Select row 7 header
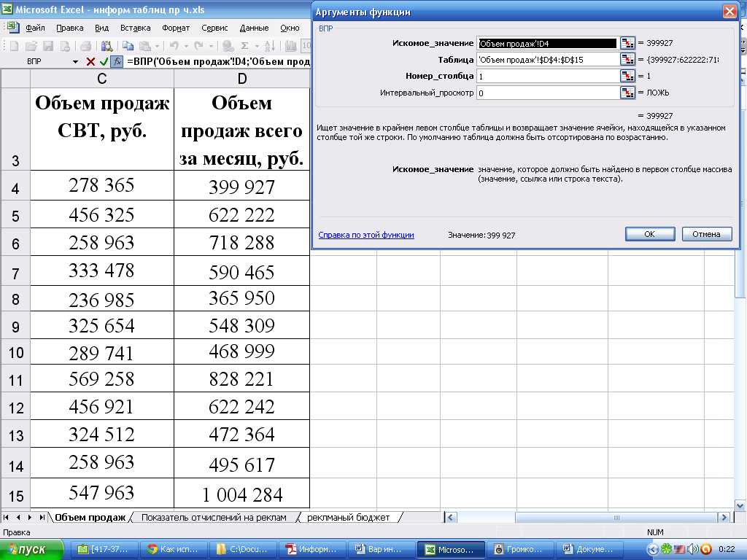This screenshot has height=560, width=747. pos(15,271)
